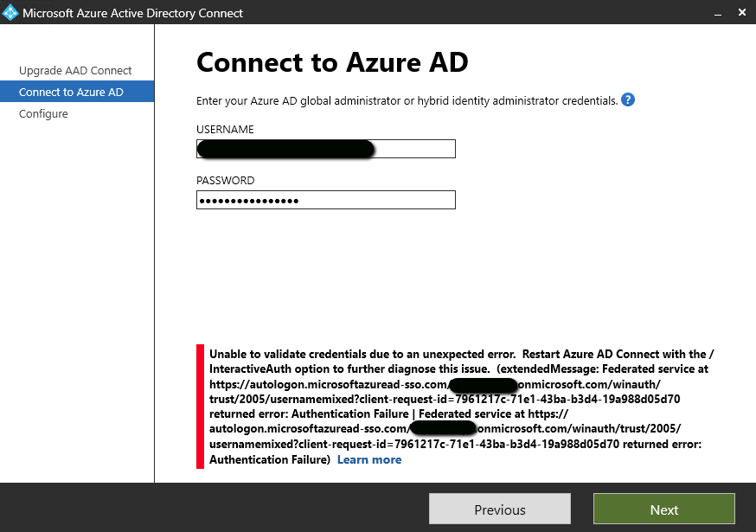Minimize the Azure AD Connect window
Image resolution: width=756 pixels, height=532 pixels.
(x=718, y=13)
